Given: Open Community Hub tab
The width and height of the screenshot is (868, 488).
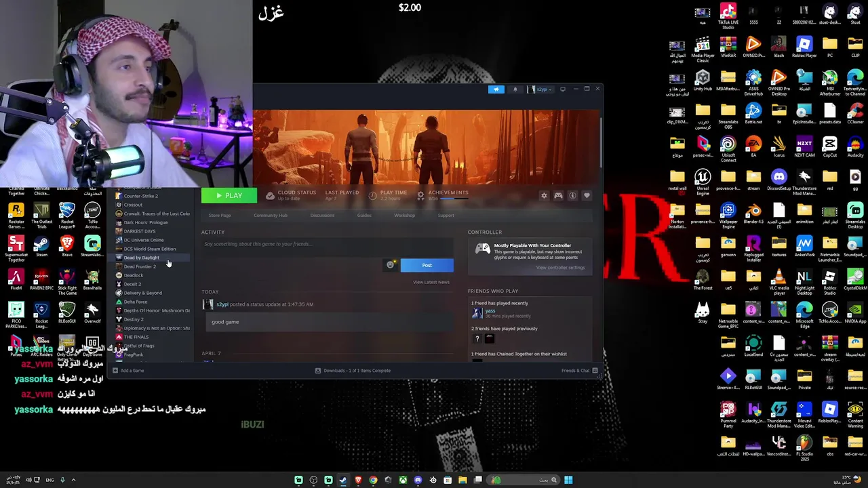Looking at the screenshot, I should [x=271, y=216].
